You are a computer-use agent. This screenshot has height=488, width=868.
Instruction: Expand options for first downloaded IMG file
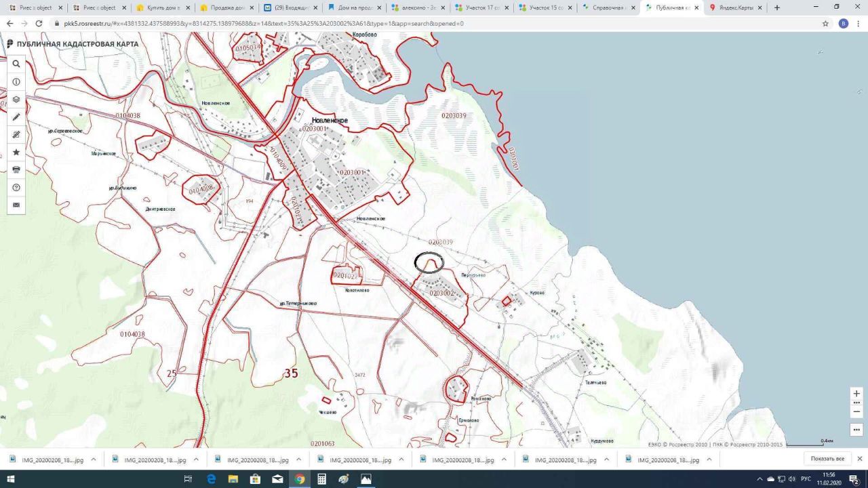tap(94, 459)
